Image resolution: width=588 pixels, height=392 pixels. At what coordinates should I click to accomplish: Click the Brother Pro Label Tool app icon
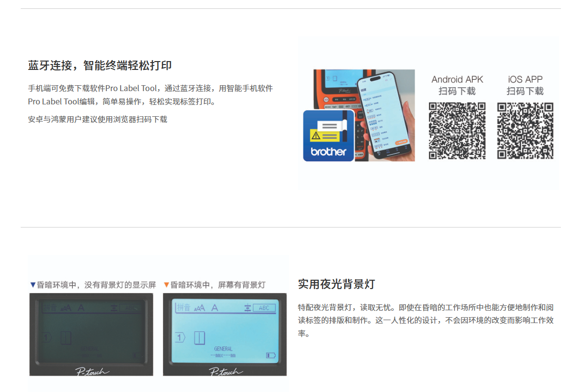pyautogui.click(x=328, y=136)
